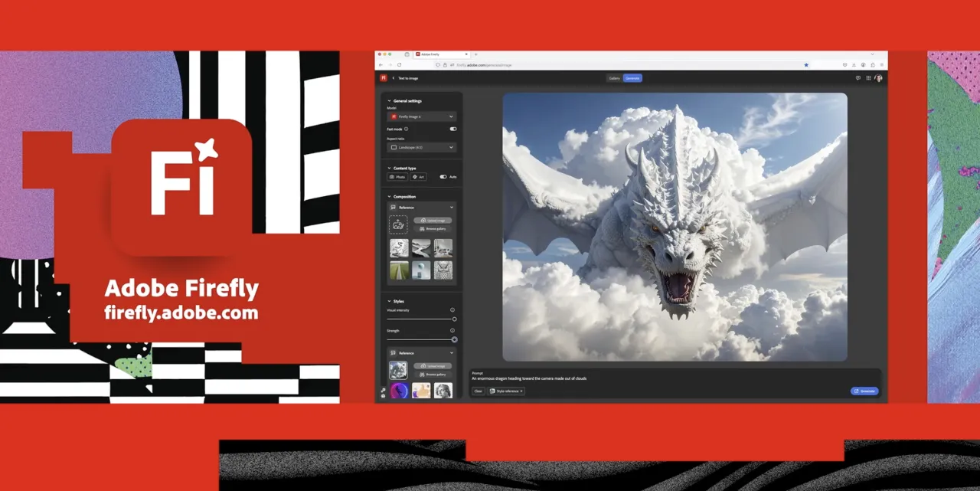The width and height of the screenshot is (980, 491).
Task: Click Strength info icon
Action: (452, 331)
